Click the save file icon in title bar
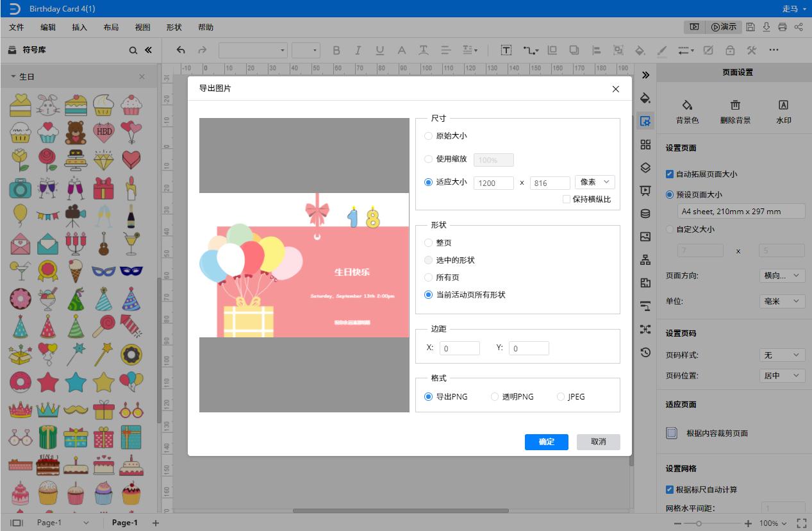 pos(750,26)
